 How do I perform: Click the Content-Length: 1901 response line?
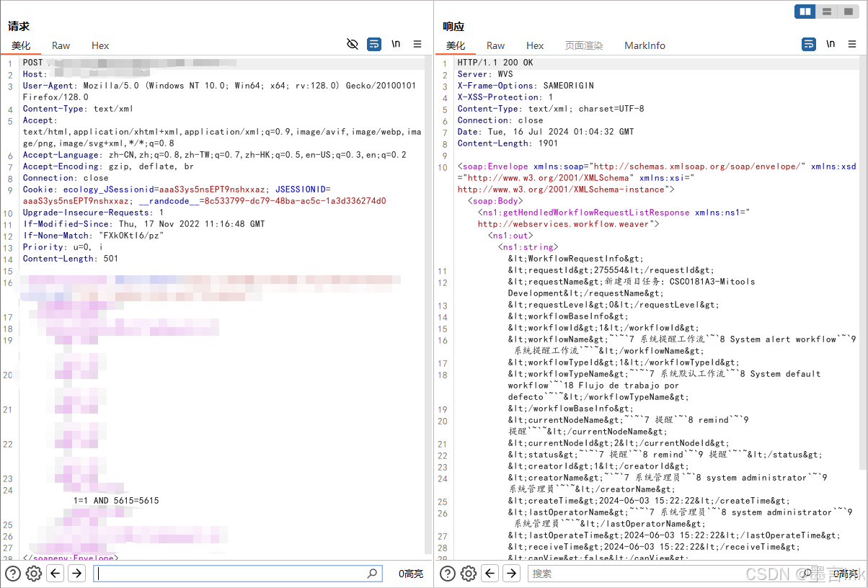[508, 143]
